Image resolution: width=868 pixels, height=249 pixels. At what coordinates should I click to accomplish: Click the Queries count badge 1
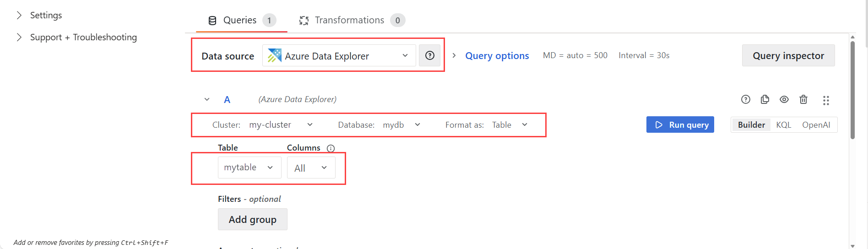[269, 20]
